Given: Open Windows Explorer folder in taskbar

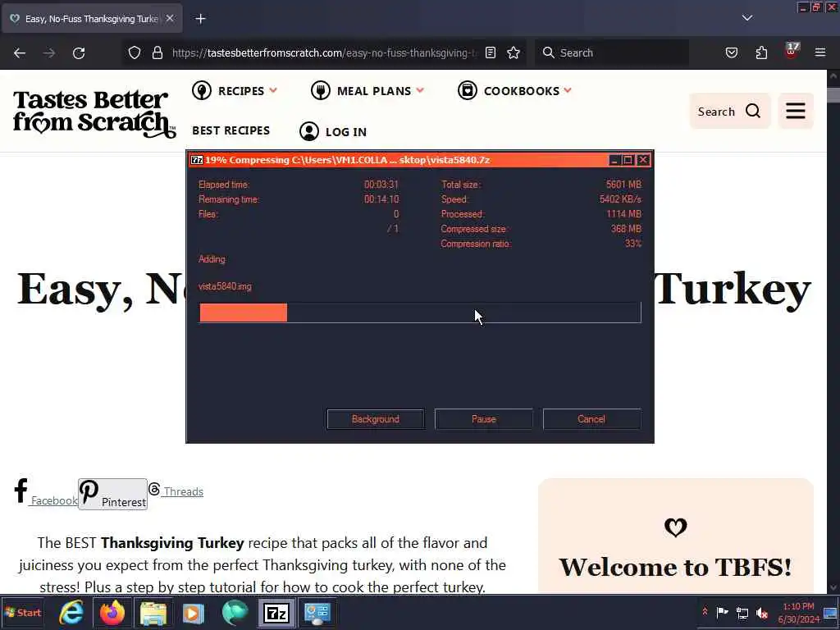Looking at the screenshot, I should [153, 613].
